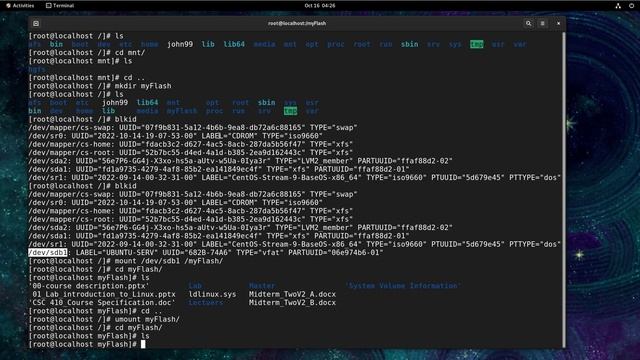Open the Activities overview

click(x=20, y=6)
